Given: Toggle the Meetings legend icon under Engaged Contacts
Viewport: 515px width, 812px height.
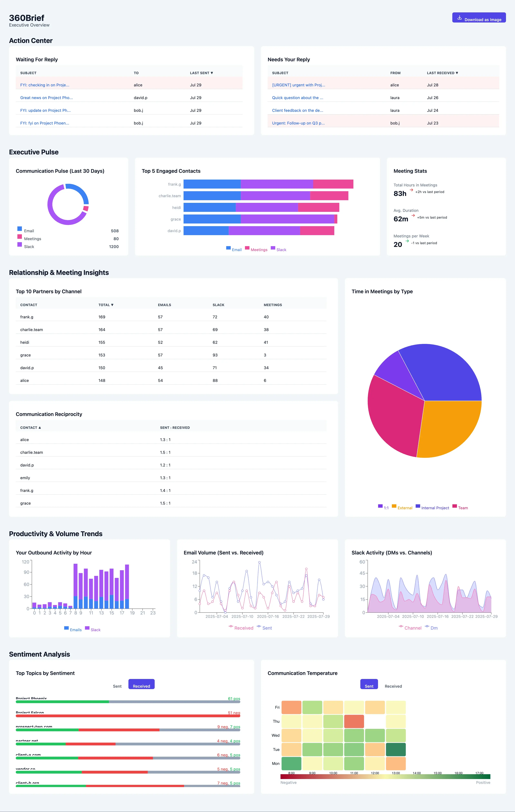Looking at the screenshot, I should (x=247, y=248).
